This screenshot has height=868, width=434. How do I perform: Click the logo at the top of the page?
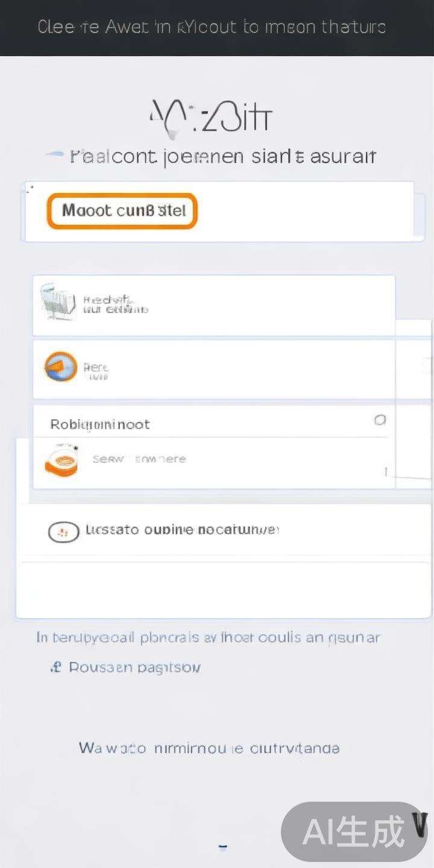210,118
